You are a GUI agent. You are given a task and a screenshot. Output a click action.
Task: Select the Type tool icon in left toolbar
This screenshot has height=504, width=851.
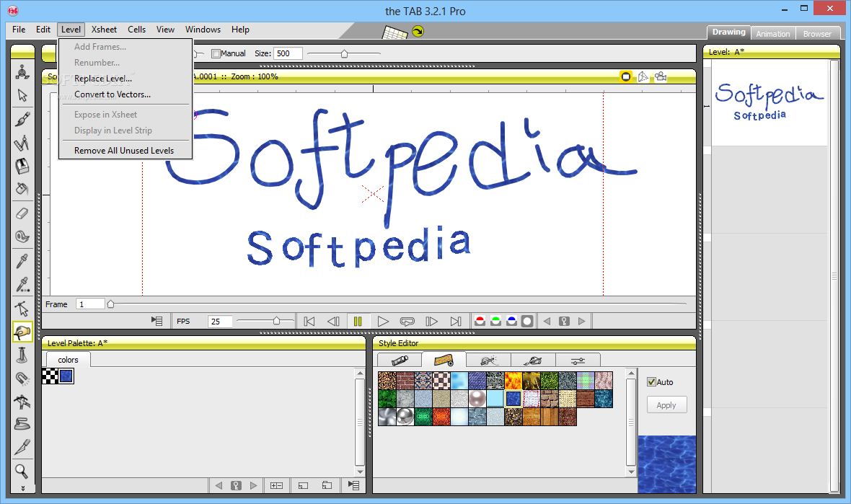tap(22, 166)
